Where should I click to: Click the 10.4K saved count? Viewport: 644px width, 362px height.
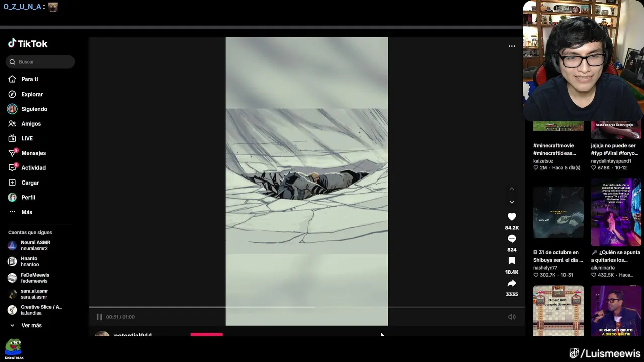[512, 272]
